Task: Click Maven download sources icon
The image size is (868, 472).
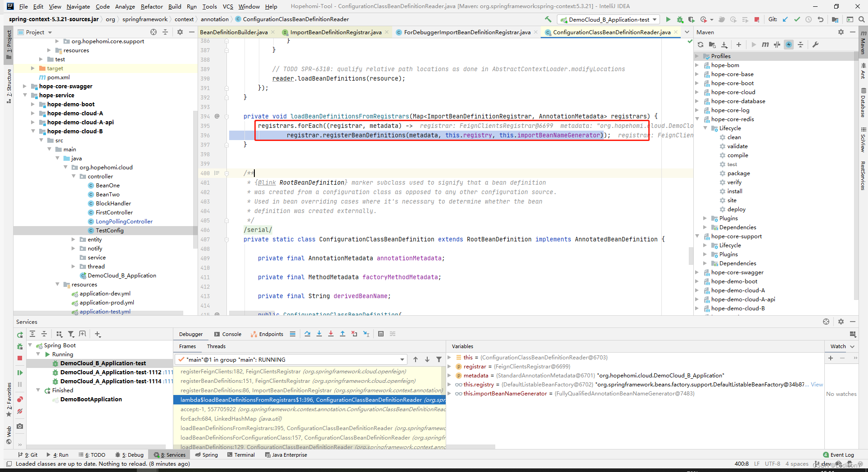Action: 724,45
